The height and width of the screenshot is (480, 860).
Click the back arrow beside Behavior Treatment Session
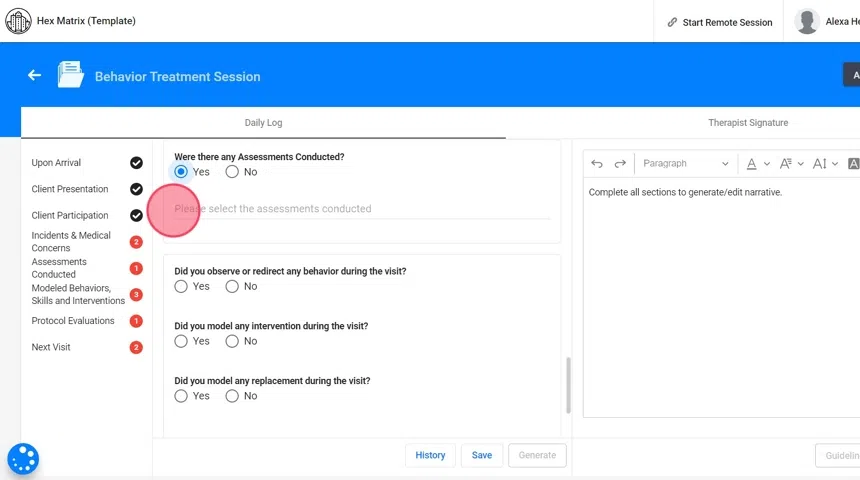coord(34,75)
